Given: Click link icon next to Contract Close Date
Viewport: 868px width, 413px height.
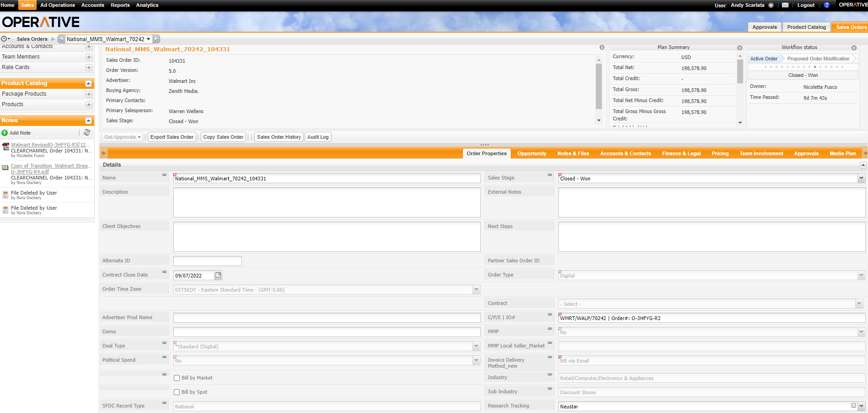Looking at the screenshot, I should coord(165,272).
